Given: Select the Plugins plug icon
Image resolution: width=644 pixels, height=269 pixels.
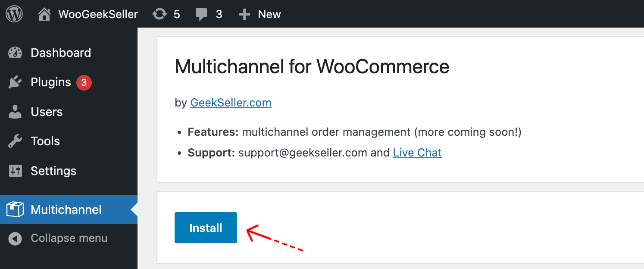Looking at the screenshot, I should point(16,82).
